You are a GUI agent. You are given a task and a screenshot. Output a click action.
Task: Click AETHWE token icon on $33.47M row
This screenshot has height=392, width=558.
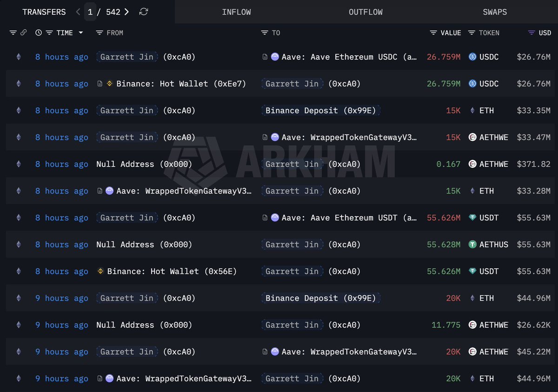[472, 137]
